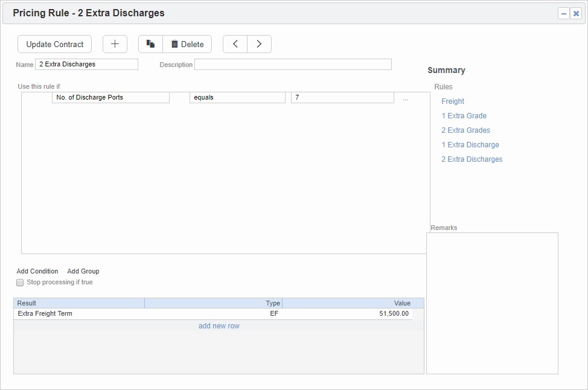588x390 pixels.
Task: Click the plus icon to add rule
Action: (x=115, y=44)
